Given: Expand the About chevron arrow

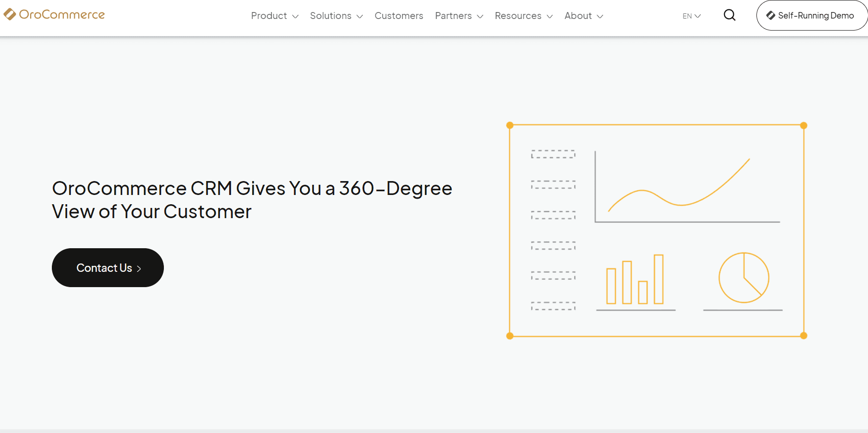Looking at the screenshot, I should [x=600, y=17].
